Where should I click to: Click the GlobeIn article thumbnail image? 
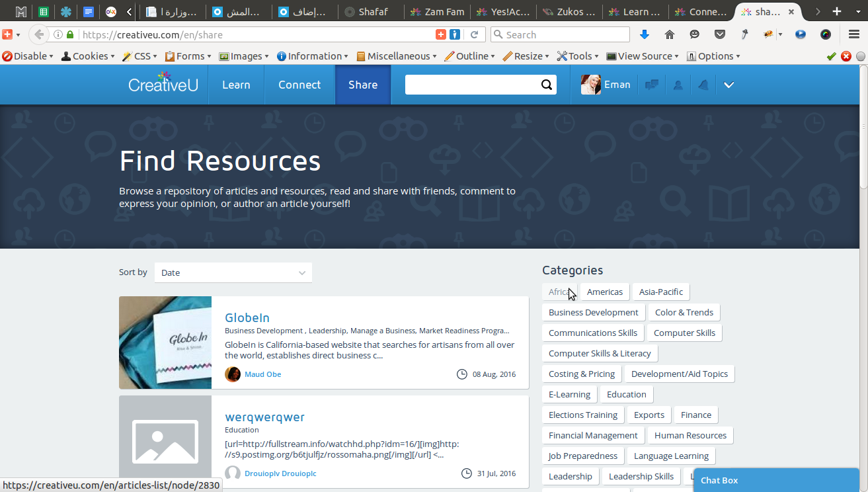coord(165,343)
